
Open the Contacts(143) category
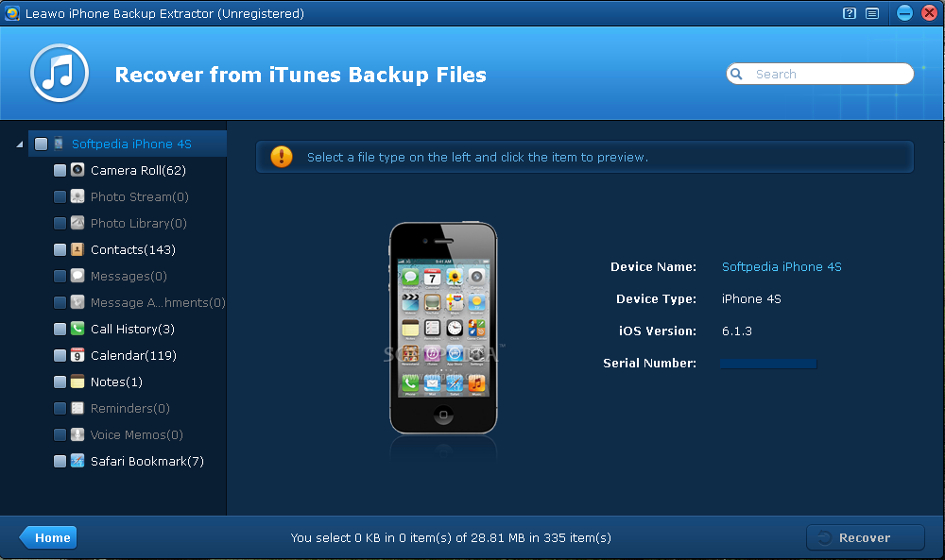(133, 250)
